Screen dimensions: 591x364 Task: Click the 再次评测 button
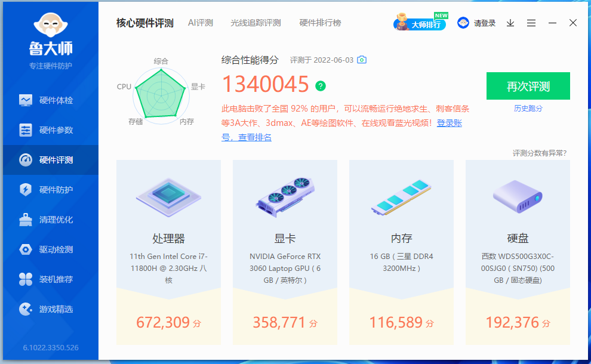(x=528, y=86)
